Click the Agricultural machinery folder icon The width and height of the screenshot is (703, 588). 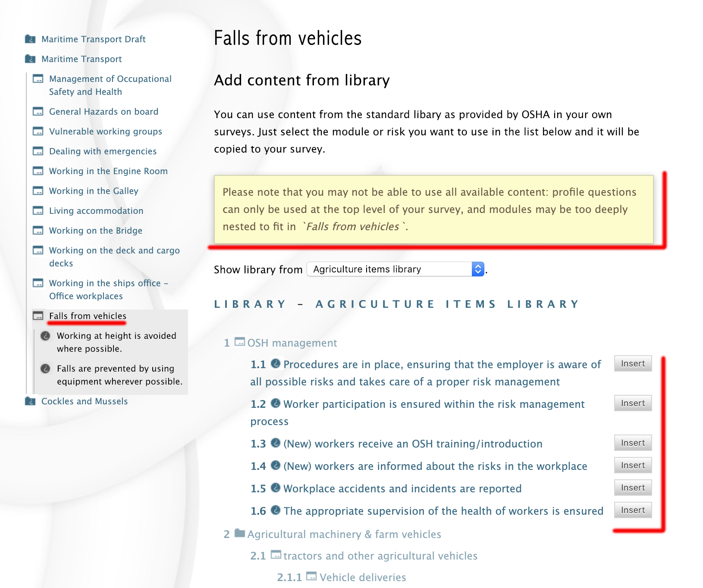pos(239,534)
